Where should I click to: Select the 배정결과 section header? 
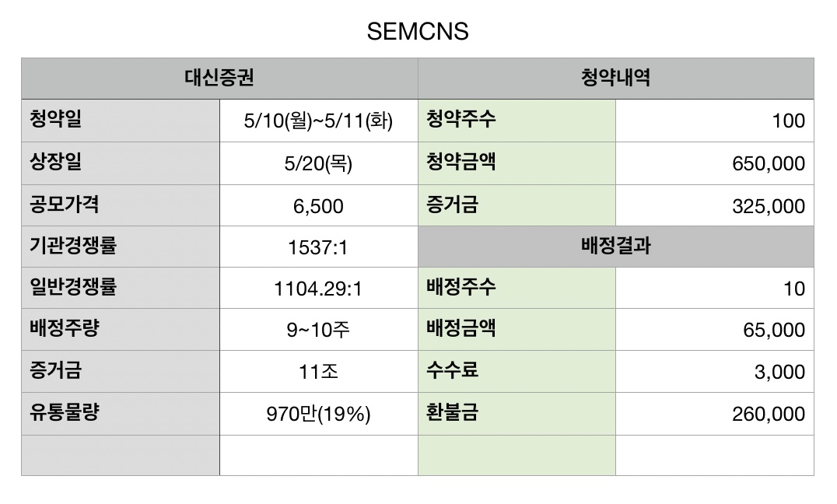point(615,247)
